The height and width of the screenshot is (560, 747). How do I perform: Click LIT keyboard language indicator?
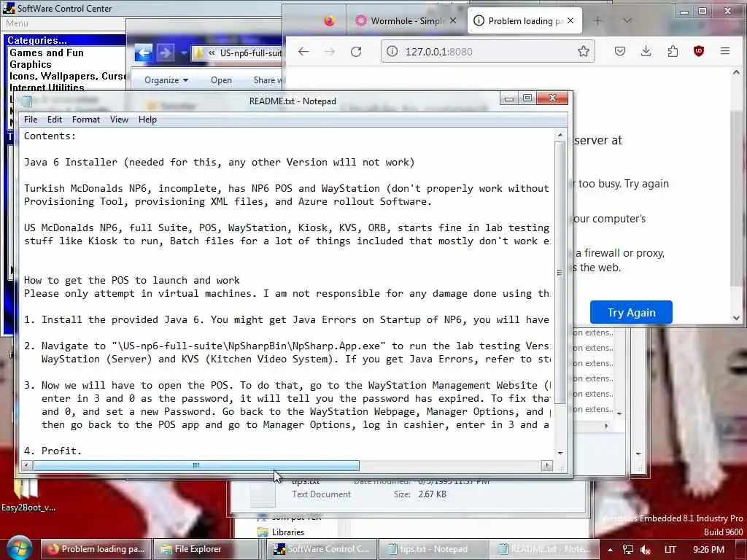[x=670, y=550]
